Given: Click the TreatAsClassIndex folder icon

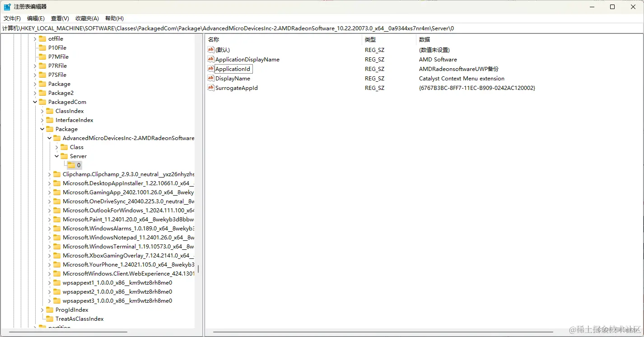Looking at the screenshot, I should [50, 319].
